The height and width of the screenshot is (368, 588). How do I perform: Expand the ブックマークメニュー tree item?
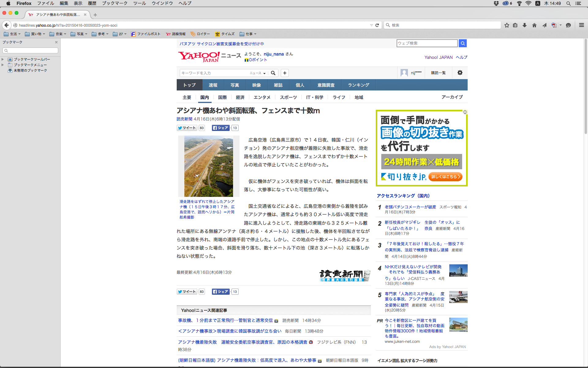pos(3,65)
